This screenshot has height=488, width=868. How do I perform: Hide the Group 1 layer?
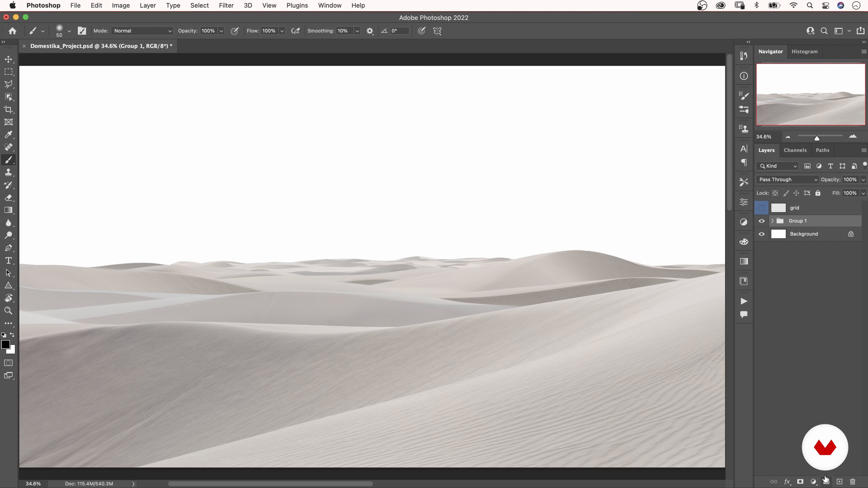click(x=761, y=221)
